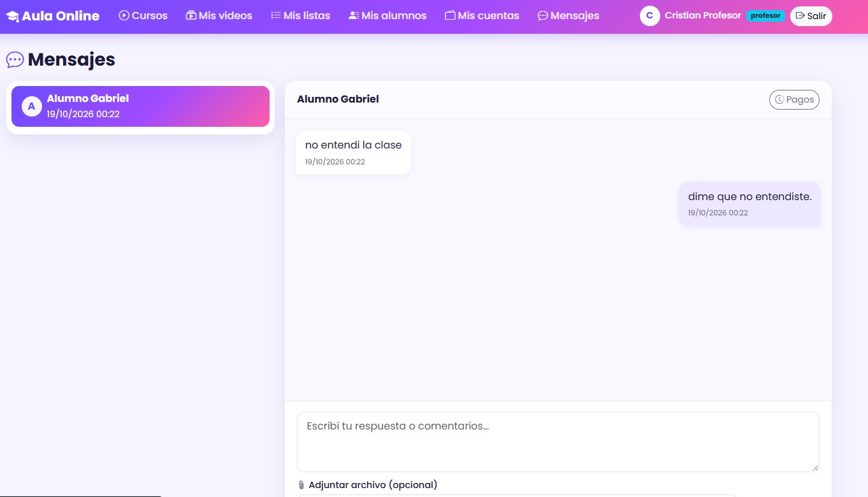Open the Pagos button in chat header
The image size is (868, 497).
click(794, 100)
